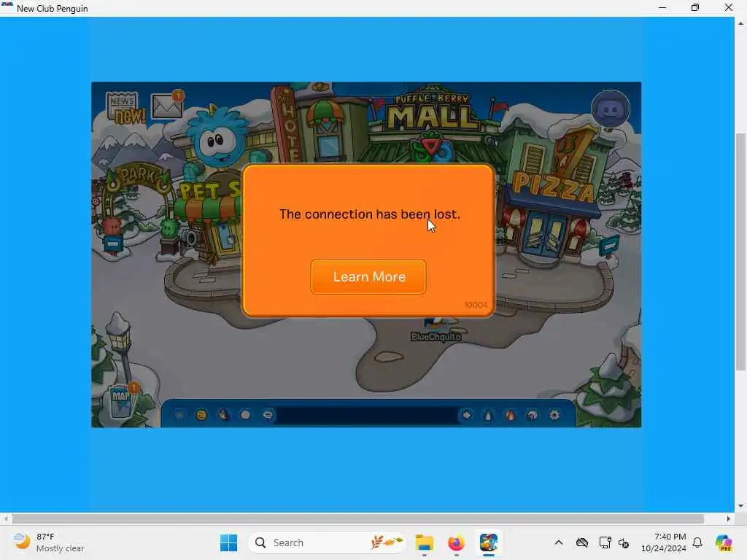Click the network tray icon
Image resolution: width=747 pixels, height=560 pixels.
point(605,542)
